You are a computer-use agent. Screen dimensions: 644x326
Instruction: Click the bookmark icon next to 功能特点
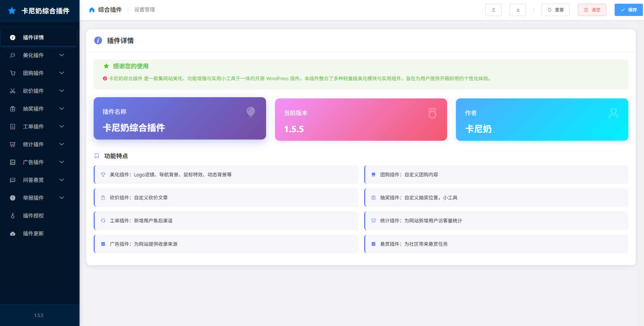coord(97,156)
